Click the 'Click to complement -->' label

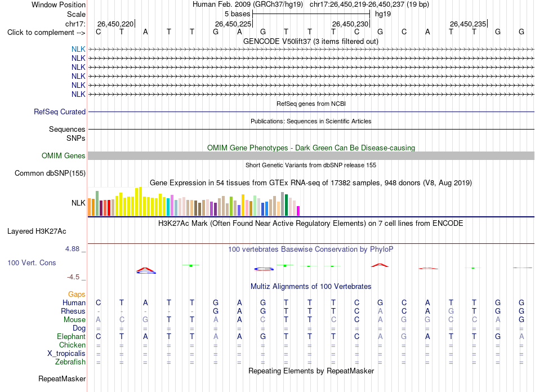46,33
